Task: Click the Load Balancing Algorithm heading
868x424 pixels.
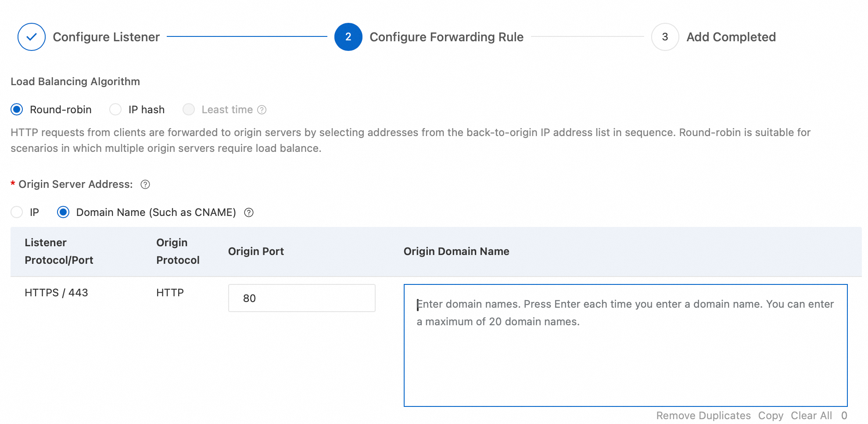Action: [x=75, y=82]
